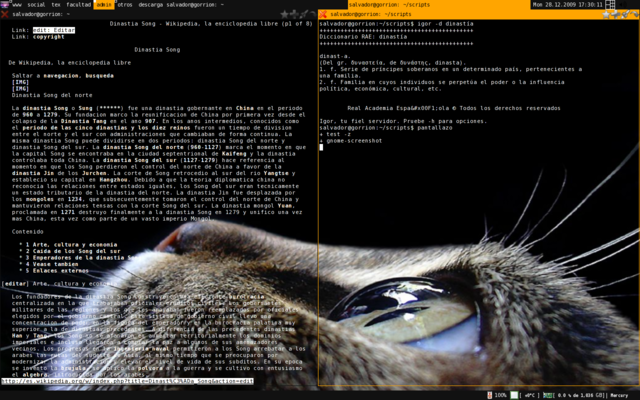Open the Kaifeng link
The width and height of the screenshot is (640, 400).
coord(234,154)
